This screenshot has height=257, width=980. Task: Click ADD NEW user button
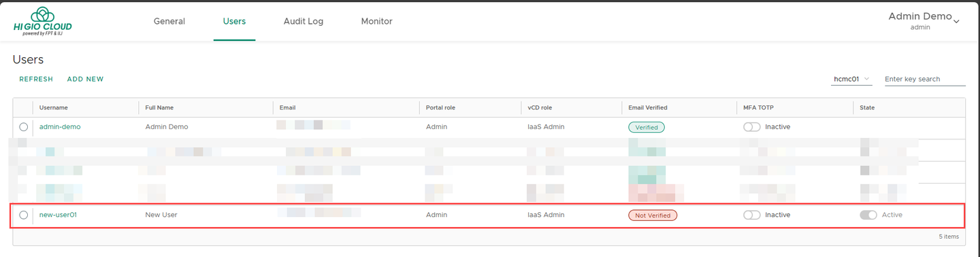point(85,79)
